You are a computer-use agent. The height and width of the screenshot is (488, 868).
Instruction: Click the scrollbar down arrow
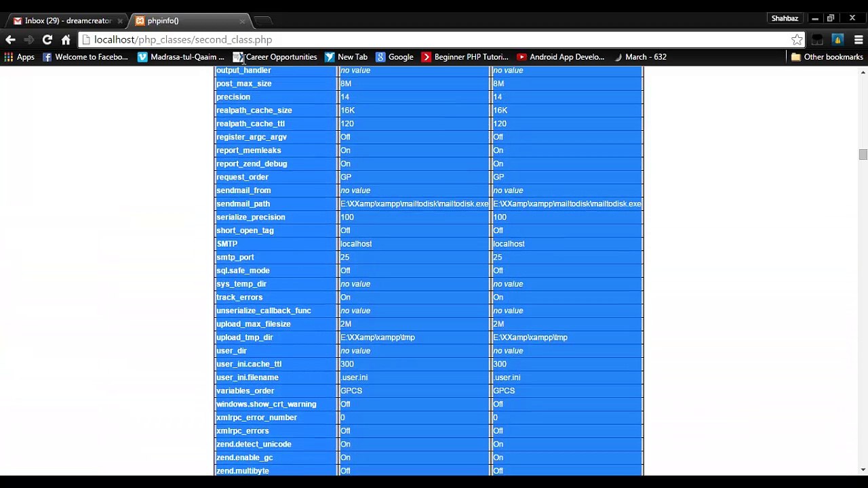(863, 470)
